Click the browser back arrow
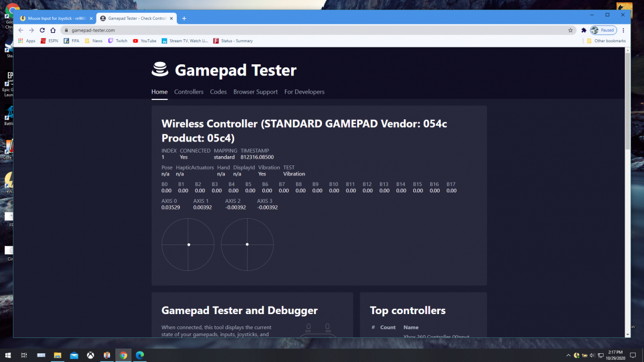 coord(20,30)
